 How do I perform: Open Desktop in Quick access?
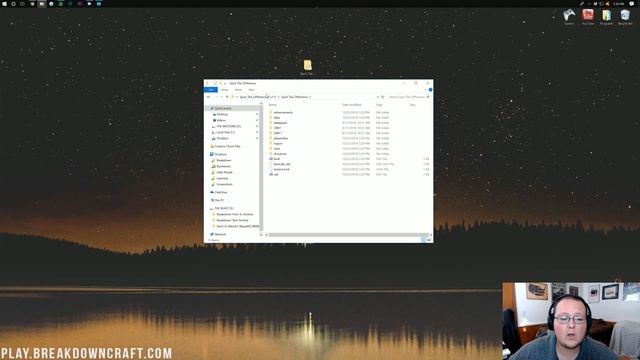(x=222, y=114)
